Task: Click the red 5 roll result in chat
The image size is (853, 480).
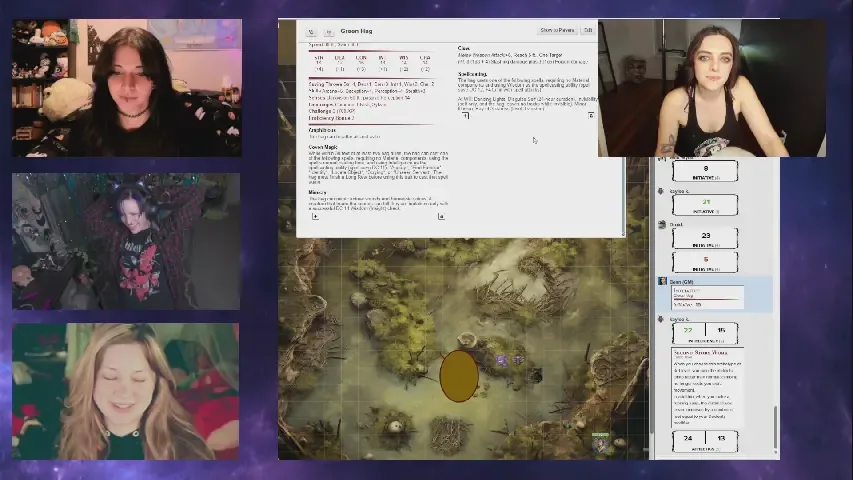Action: (x=705, y=260)
